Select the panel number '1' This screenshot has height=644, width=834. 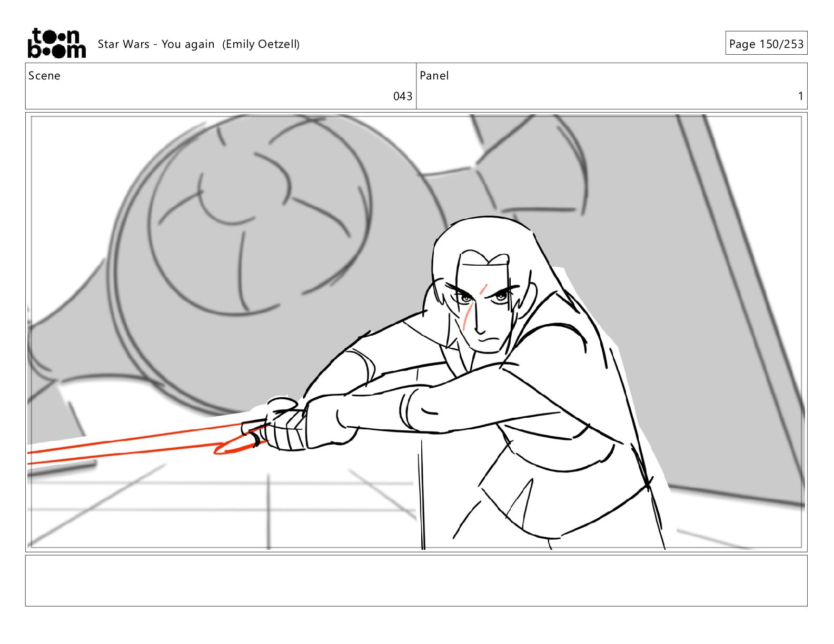[800, 96]
